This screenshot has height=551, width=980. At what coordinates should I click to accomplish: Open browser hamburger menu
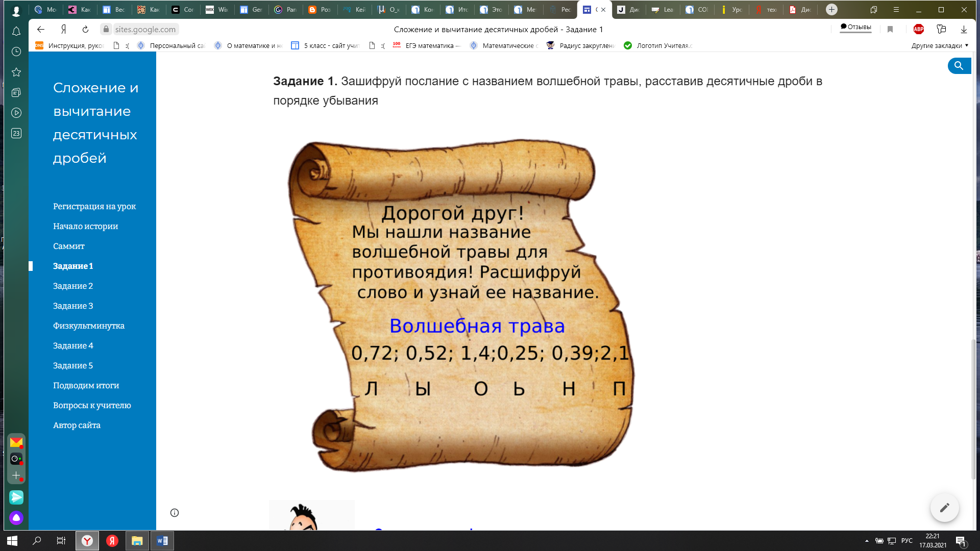[896, 10]
